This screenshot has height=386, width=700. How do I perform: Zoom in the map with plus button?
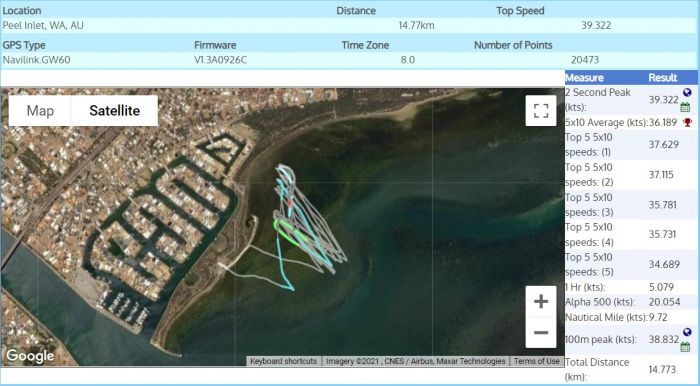click(x=541, y=302)
